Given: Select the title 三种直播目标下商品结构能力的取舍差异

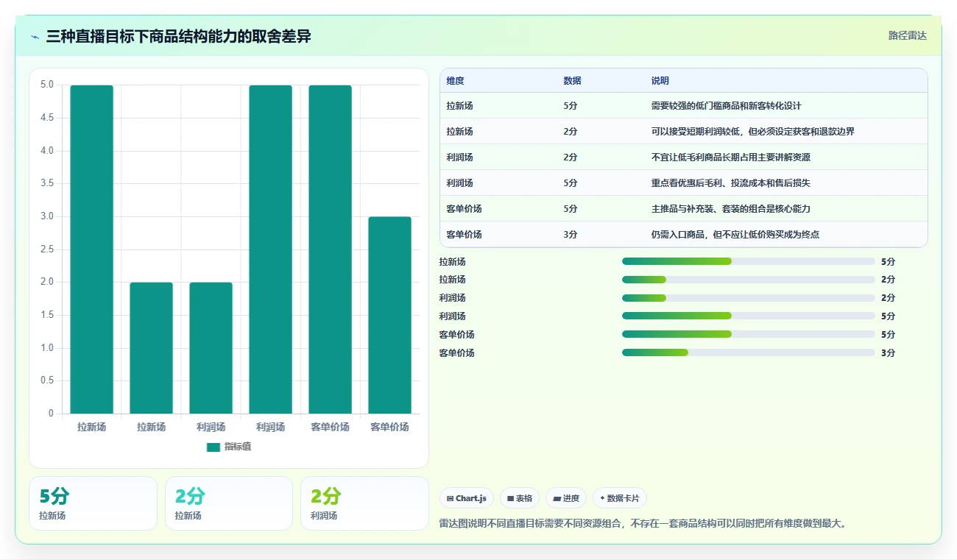Looking at the screenshot, I should pyautogui.click(x=178, y=37).
